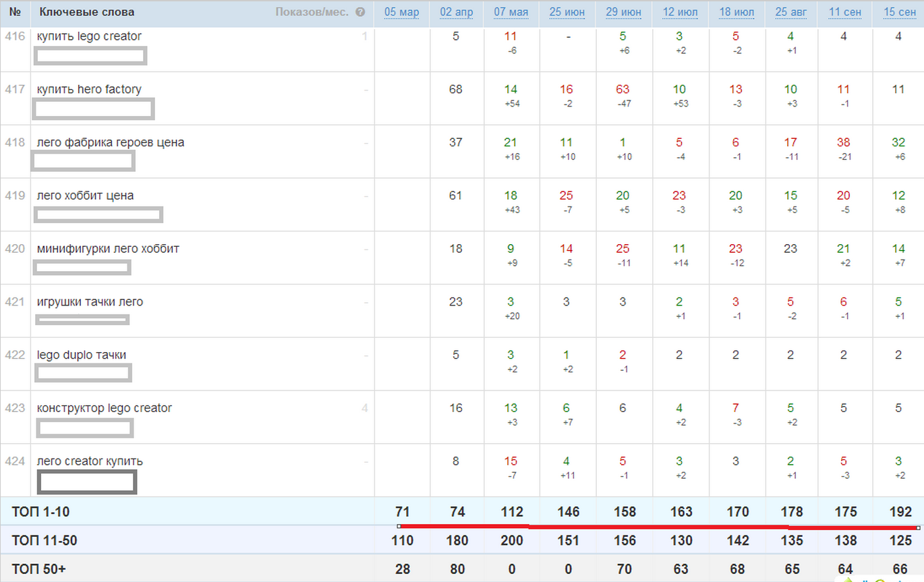Open the 02 апр date column header
Image resolution: width=924 pixels, height=582 pixels.
pyautogui.click(x=457, y=12)
